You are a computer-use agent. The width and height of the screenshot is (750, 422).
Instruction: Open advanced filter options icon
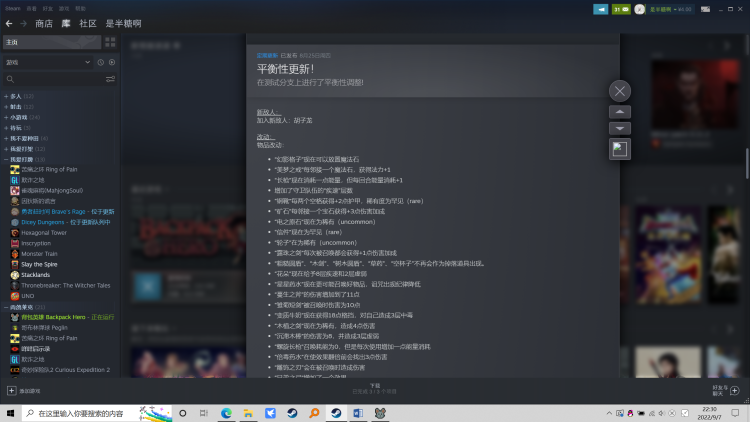[x=110, y=79]
